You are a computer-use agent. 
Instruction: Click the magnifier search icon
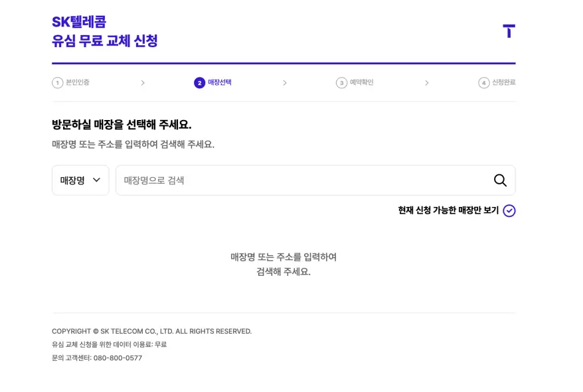coord(500,180)
